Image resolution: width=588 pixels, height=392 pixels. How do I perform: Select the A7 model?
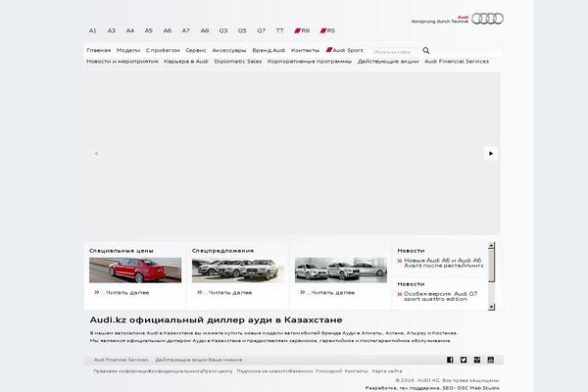coord(186,30)
